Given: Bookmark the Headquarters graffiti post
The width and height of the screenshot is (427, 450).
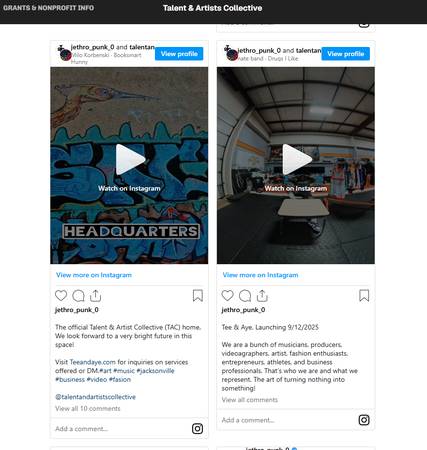Looking at the screenshot, I should coord(198,295).
